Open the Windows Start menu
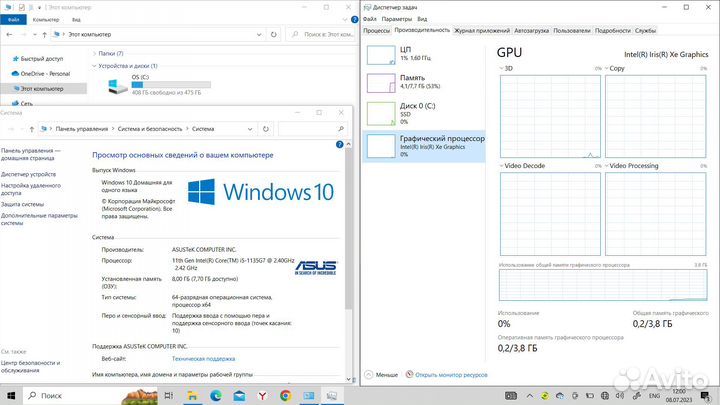720x405 pixels. pos(10,395)
